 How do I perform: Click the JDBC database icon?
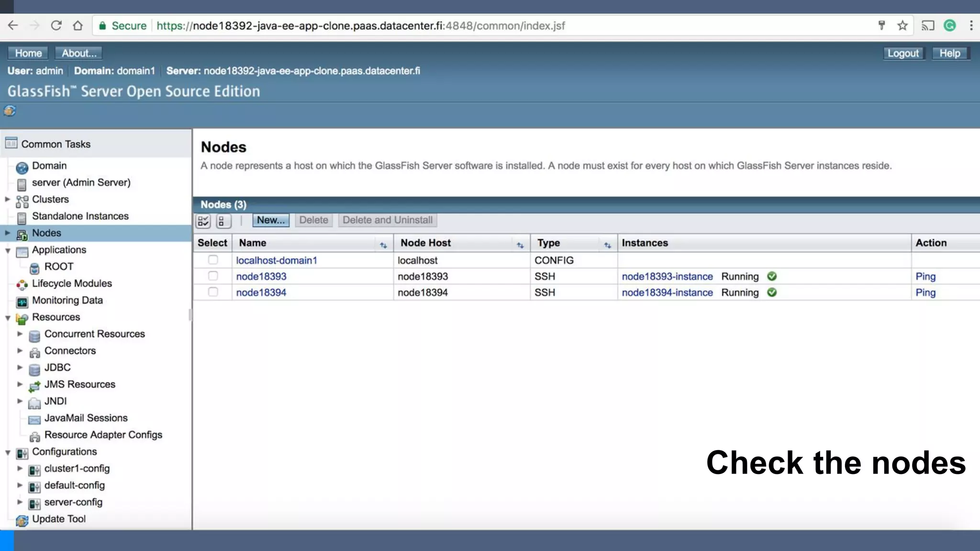click(34, 369)
